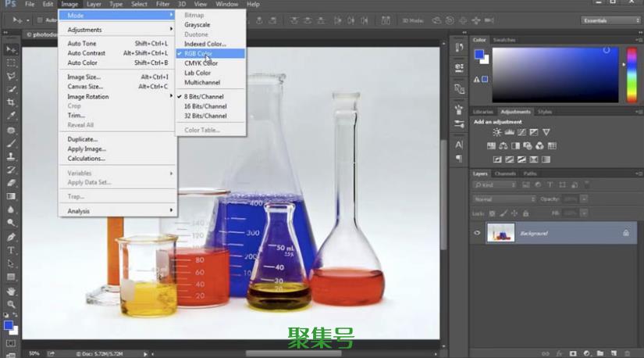Choose Canvas Size from the Image menu
This screenshot has height=358, width=644.
coord(85,87)
